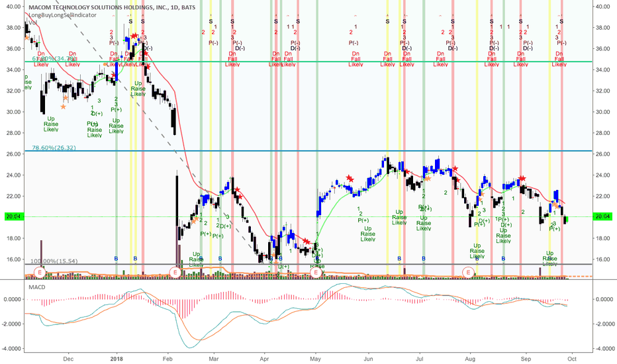This screenshot has height=364, width=617.
Task: Click the Oct label on the time axis
Action: pyautogui.click(x=572, y=359)
